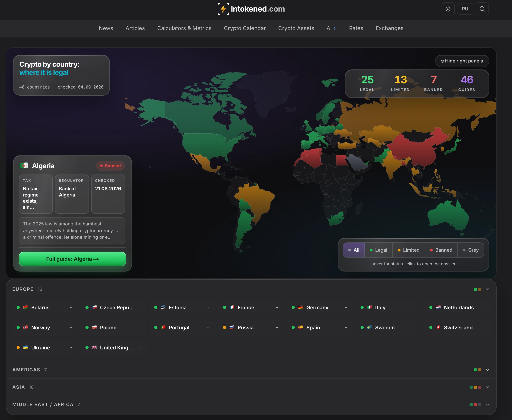
Task: Click the Algeria flag icon in dossier
Action: coord(24,165)
